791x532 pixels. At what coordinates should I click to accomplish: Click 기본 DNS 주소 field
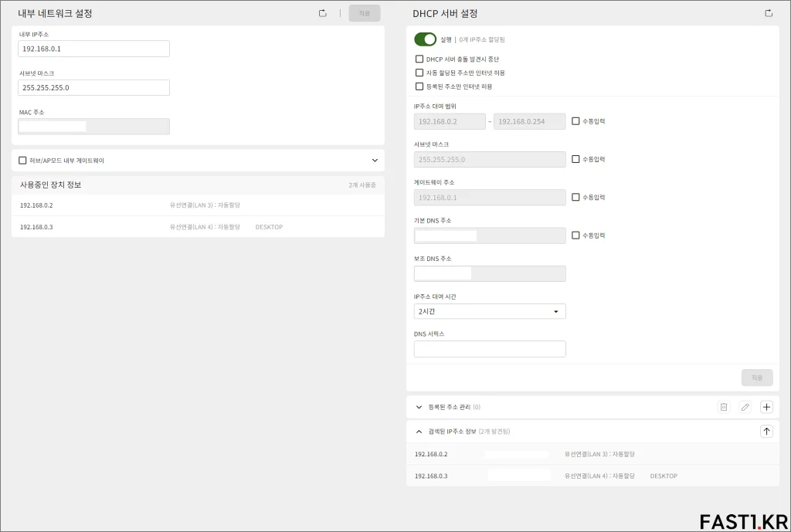(x=490, y=236)
